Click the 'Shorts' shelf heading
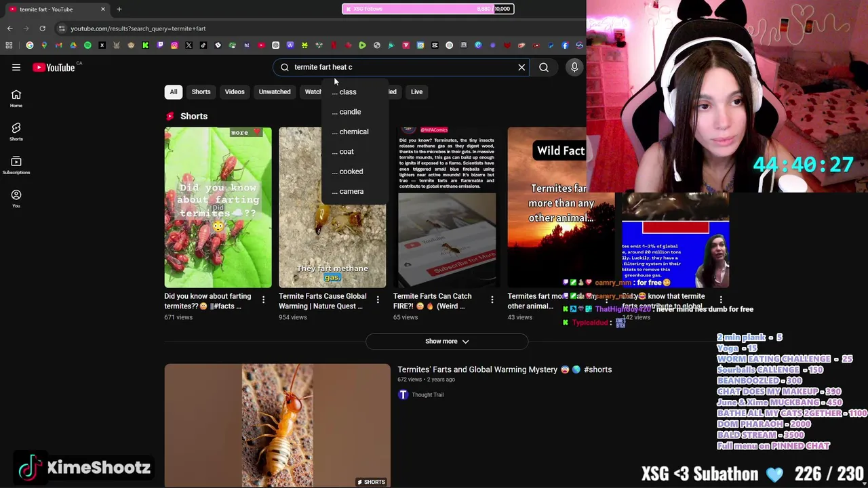Image resolution: width=868 pixels, height=488 pixels. (x=194, y=116)
